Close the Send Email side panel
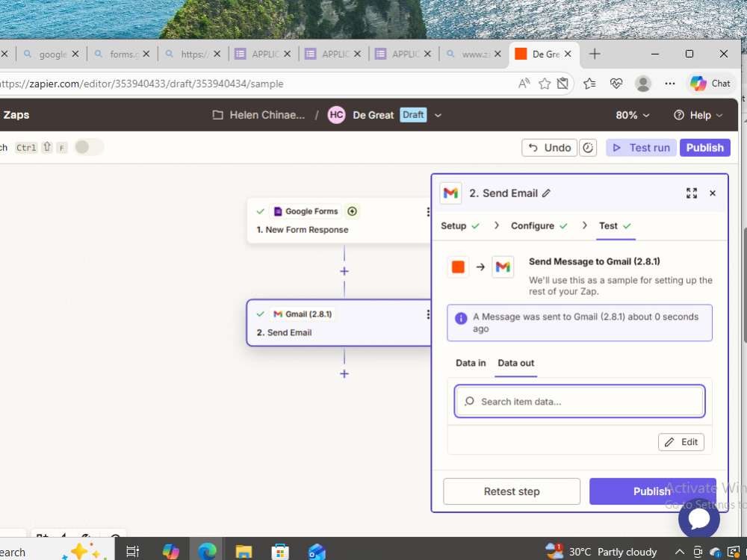The width and height of the screenshot is (747, 560). (x=713, y=193)
